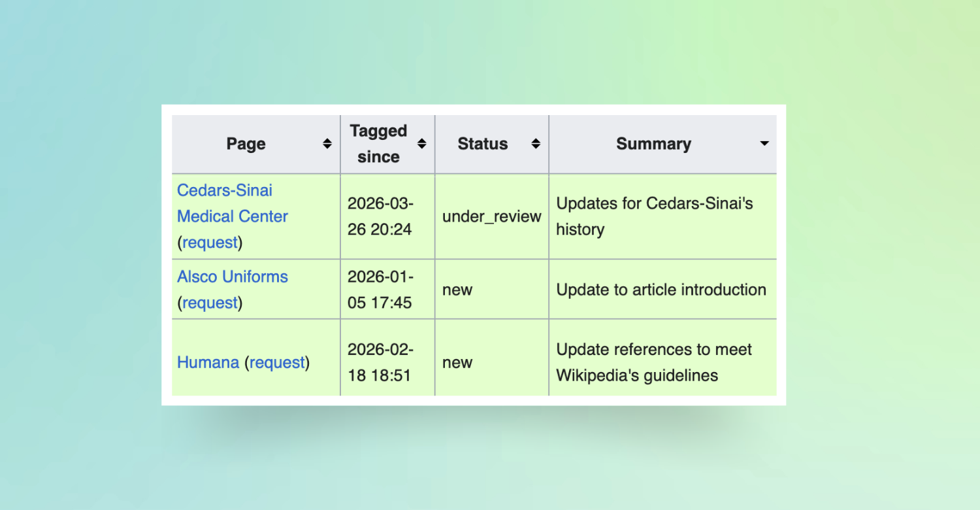This screenshot has height=510, width=980.
Task: Click the Summary column header text
Action: click(x=653, y=144)
